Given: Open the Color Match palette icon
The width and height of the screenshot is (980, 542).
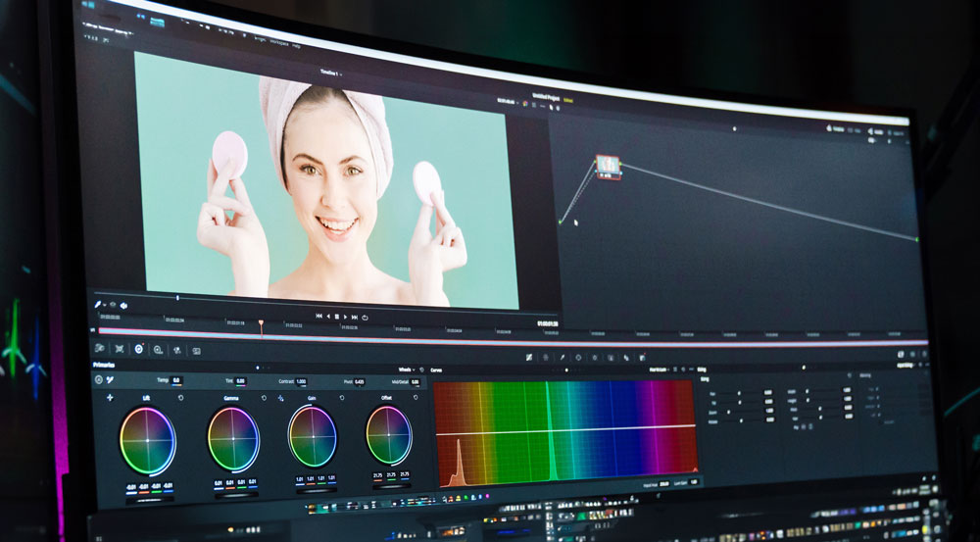Looking at the screenshot, I should (120, 349).
